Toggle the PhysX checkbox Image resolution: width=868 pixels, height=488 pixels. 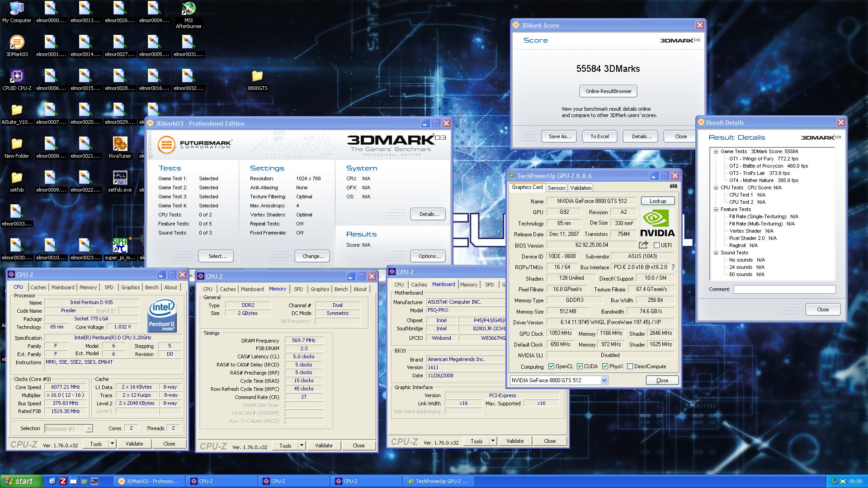[x=605, y=366]
